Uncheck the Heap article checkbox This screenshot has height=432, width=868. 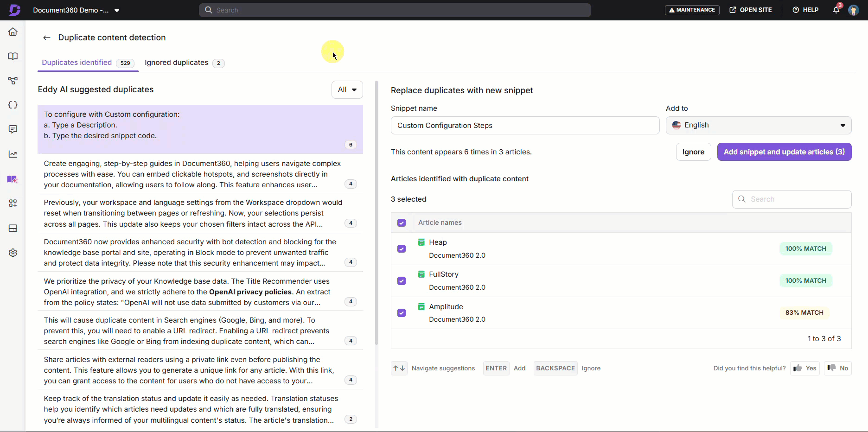click(402, 249)
